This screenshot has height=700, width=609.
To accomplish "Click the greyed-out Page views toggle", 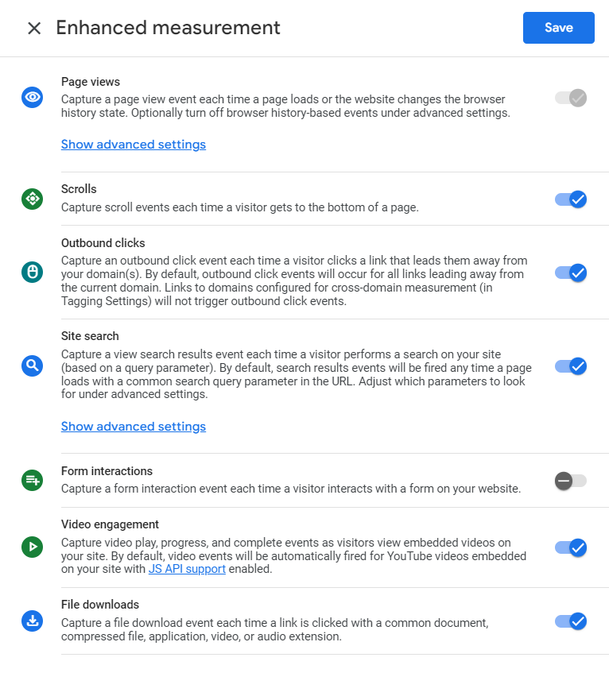I will [x=571, y=98].
